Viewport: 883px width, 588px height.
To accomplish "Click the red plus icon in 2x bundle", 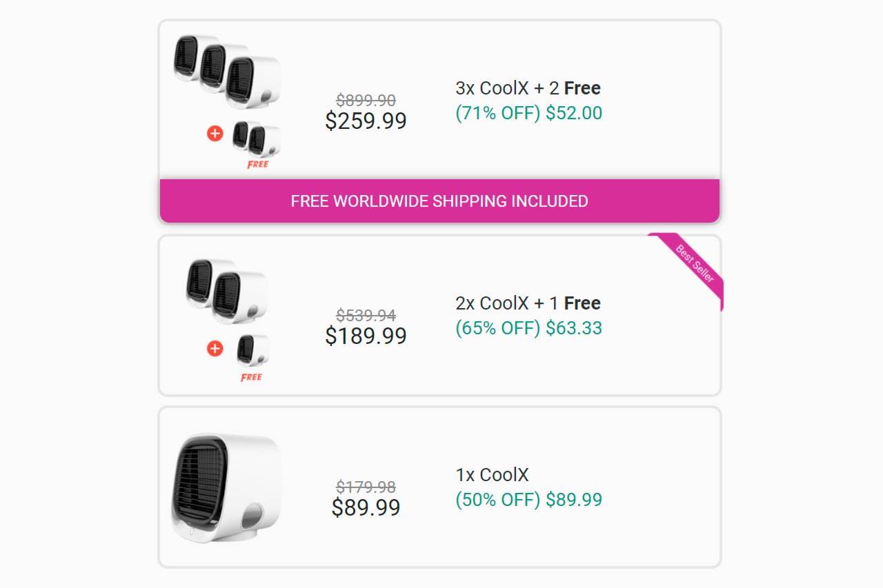I will pos(215,349).
